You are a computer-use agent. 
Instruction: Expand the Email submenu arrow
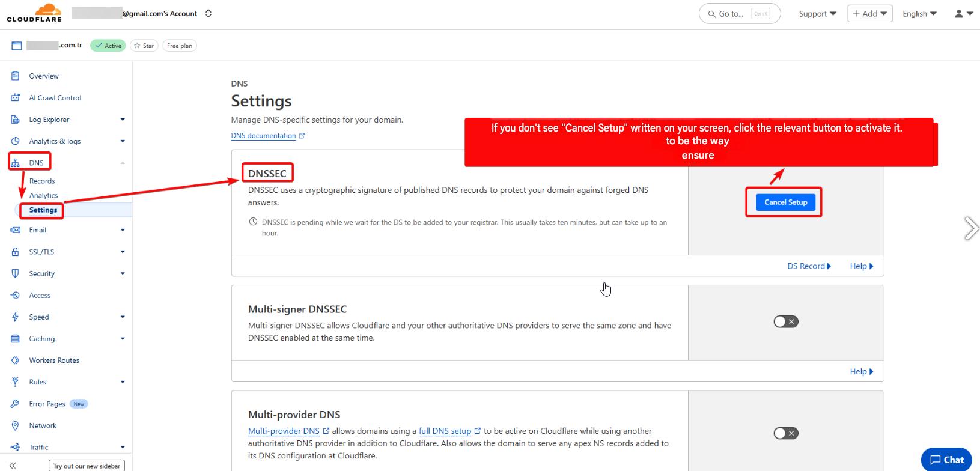[123, 230]
